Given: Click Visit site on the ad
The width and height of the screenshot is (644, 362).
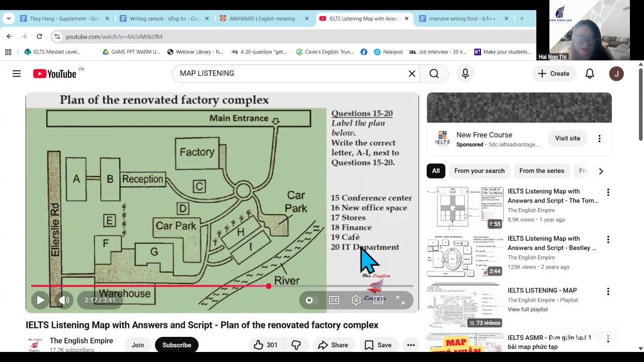Looking at the screenshot, I should click(x=568, y=138).
